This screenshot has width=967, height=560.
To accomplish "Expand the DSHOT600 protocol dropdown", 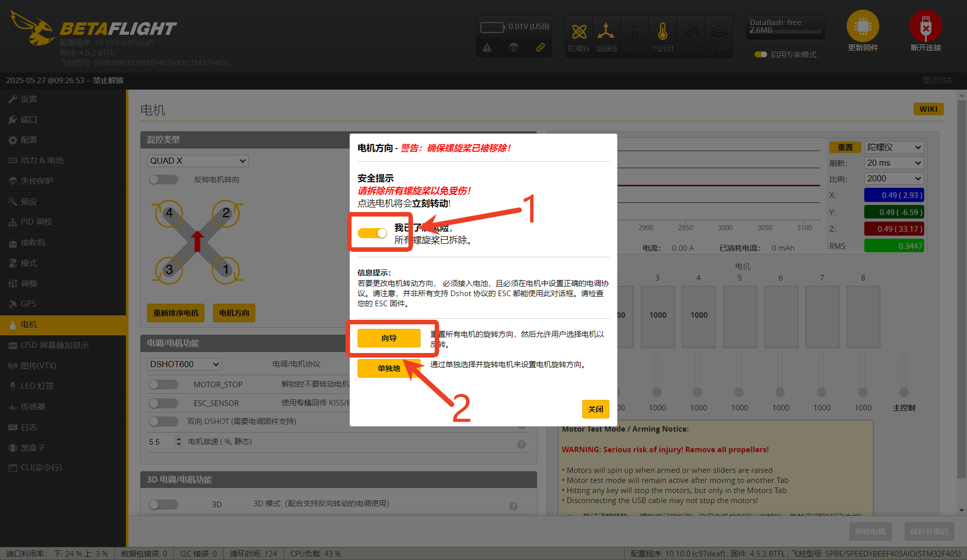I will pyautogui.click(x=184, y=364).
